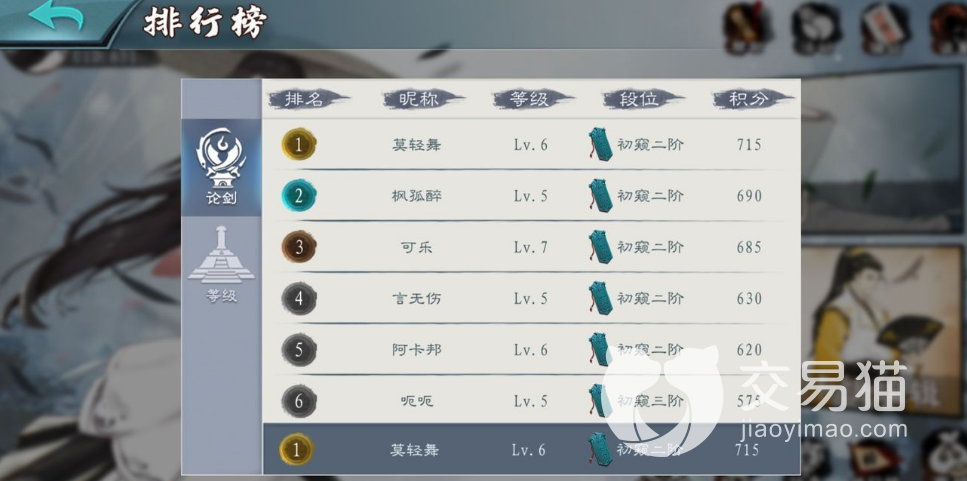Click the gold rank 1 medal
Viewport: 967px width, 481px height.
(x=299, y=145)
